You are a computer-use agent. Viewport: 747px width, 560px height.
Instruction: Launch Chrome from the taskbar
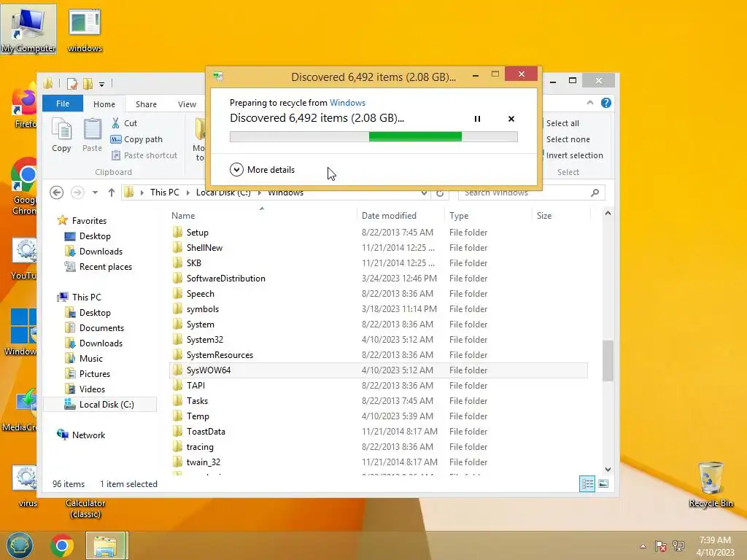tap(62, 545)
